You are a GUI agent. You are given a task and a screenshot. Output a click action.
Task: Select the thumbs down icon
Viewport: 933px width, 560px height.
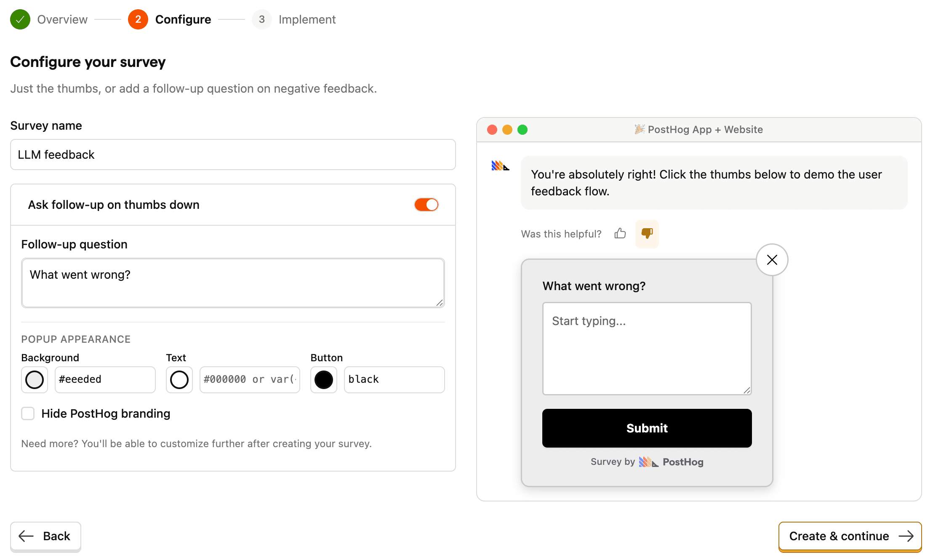click(x=647, y=234)
